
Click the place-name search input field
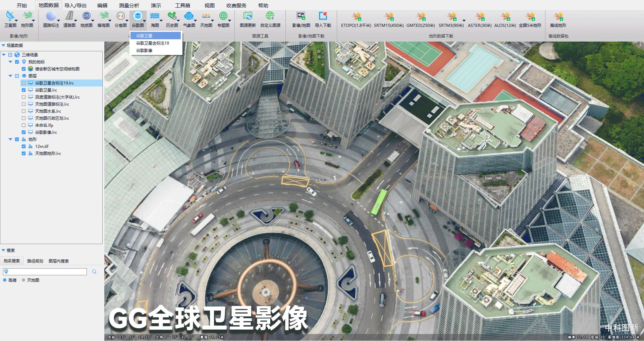[45, 272]
